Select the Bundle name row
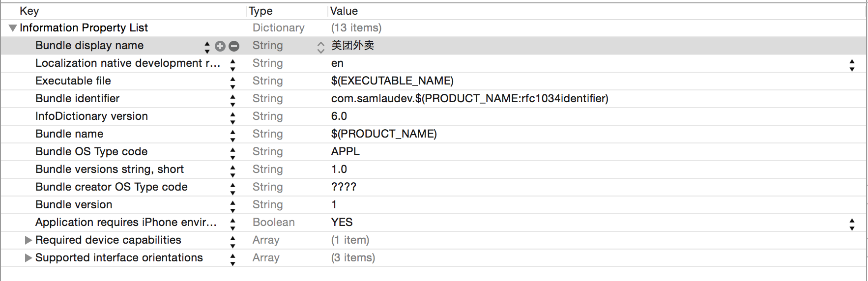This screenshot has width=868, height=281. point(434,134)
